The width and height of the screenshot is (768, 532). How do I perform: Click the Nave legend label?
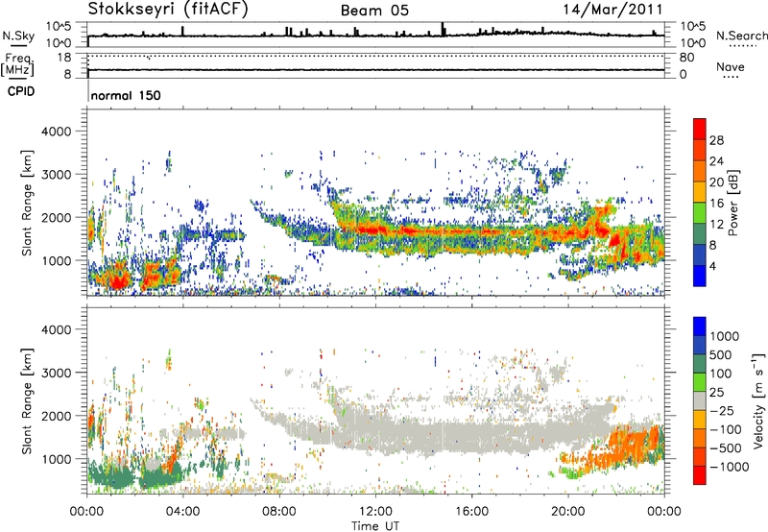pos(730,67)
